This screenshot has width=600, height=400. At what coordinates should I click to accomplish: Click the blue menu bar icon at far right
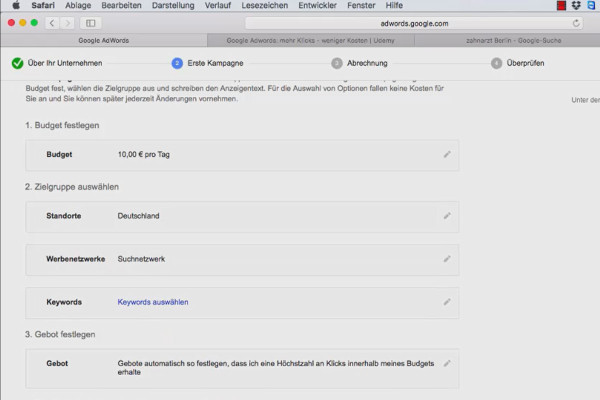pos(591,5)
